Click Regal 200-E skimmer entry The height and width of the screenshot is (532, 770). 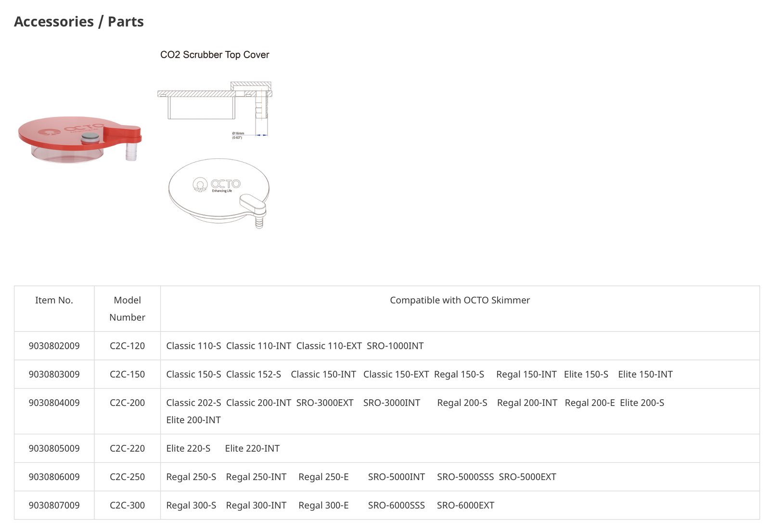590,403
